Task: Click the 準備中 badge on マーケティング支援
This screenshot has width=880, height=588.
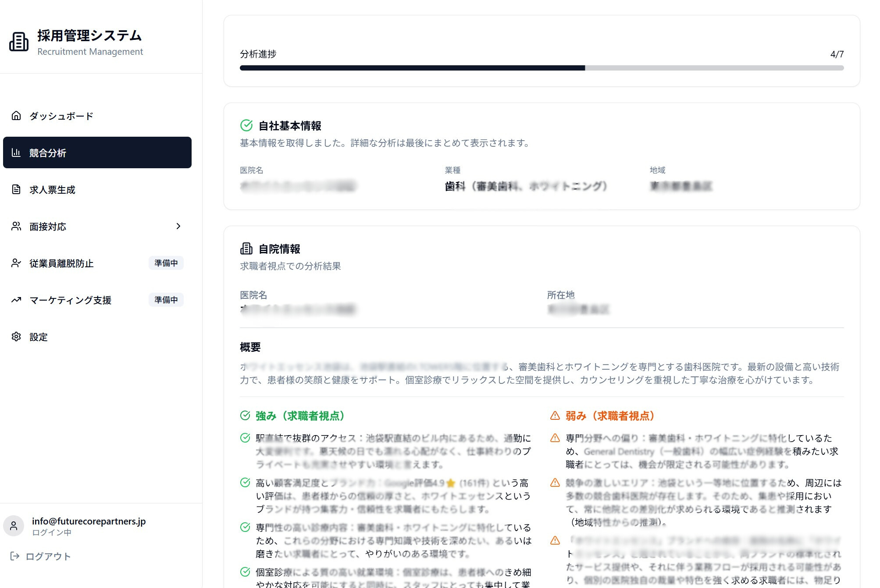Action: (x=166, y=300)
